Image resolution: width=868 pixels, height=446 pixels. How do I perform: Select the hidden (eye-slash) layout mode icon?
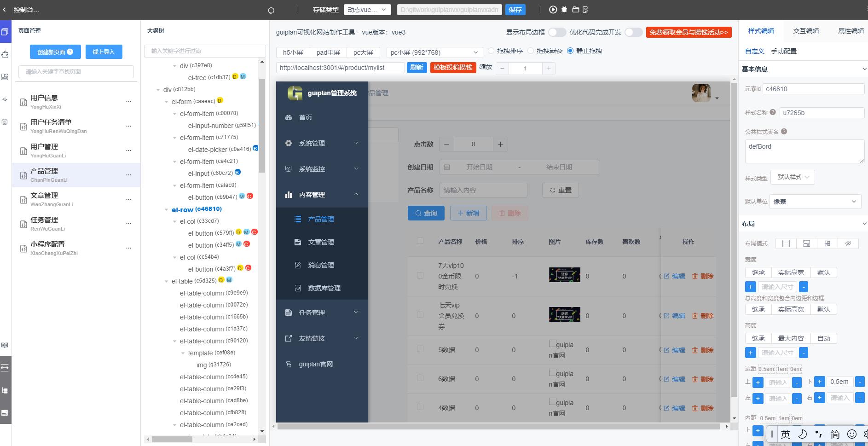pyautogui.click(x=848, y=243)
